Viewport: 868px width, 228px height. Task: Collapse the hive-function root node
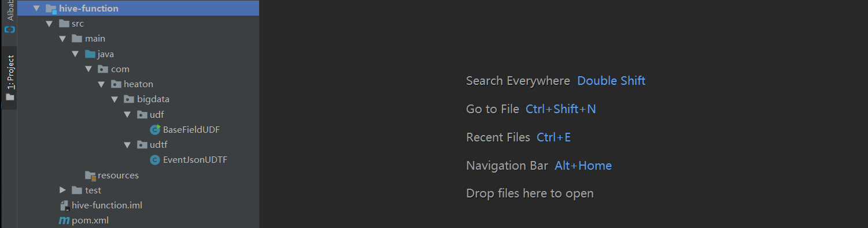click(x=37, y=9)
